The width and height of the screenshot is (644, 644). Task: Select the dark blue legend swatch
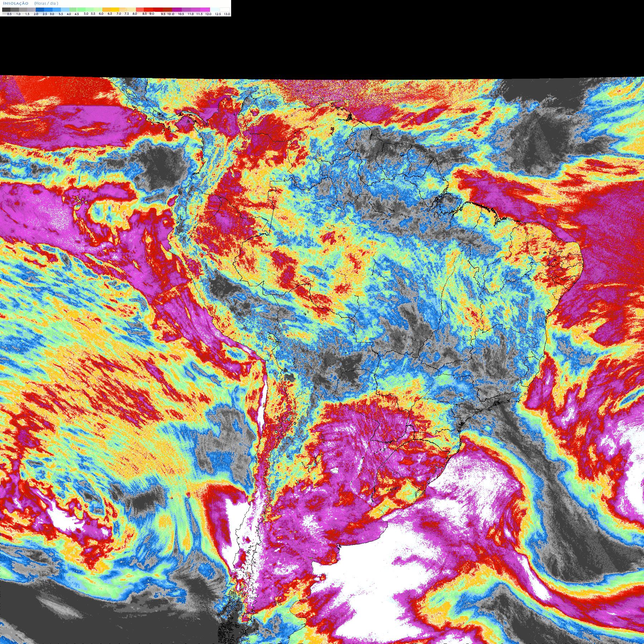(40, 10)
